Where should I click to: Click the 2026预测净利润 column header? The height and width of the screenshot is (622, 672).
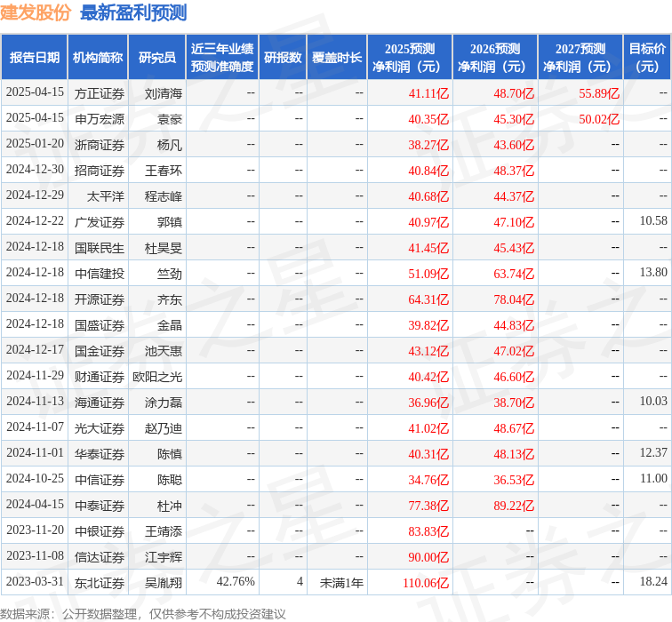coord(494,58)
